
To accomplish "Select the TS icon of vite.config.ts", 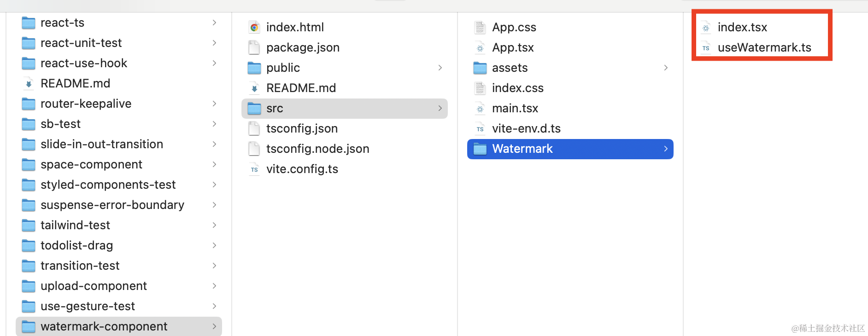I will (254, 169).
